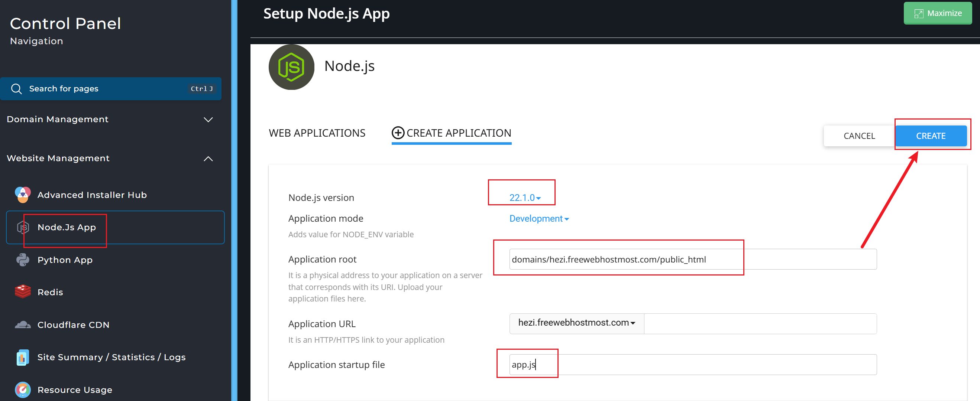The width and height of the screenshot is (980, 401).
Task: Select the Create Application tab
Action: (451, 133)
